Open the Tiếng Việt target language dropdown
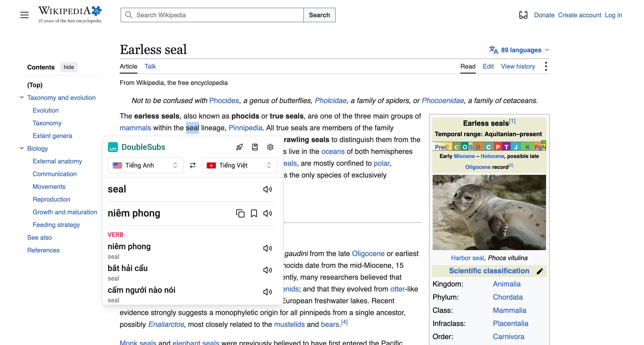 coord(239,165)
